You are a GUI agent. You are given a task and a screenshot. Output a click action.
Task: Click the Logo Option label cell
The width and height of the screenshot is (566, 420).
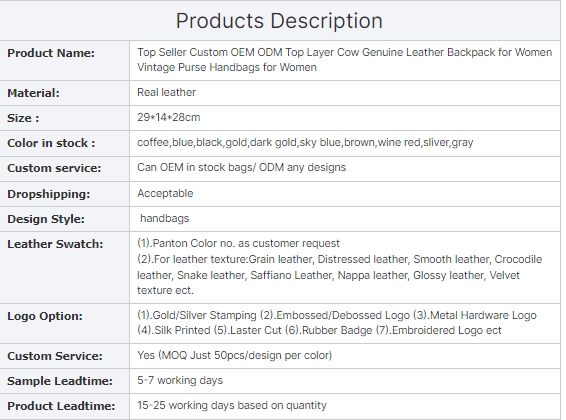click(65, 323)
